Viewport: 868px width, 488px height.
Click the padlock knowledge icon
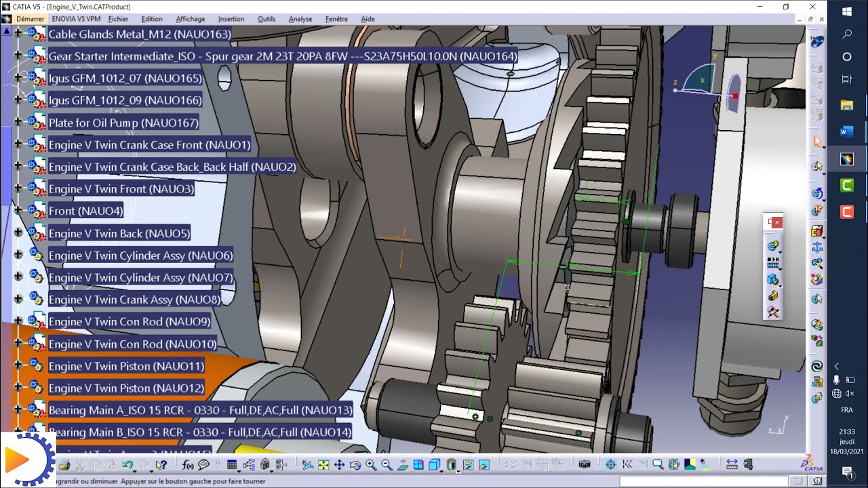tap(265, 465)
